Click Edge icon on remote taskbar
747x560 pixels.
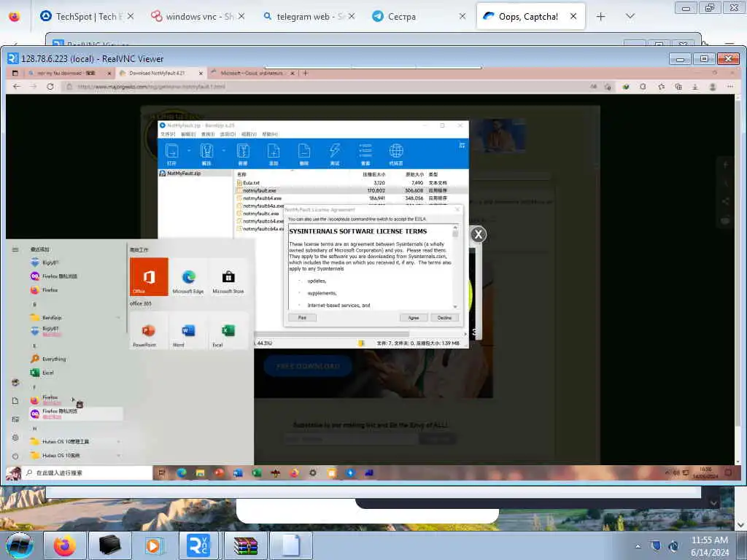point(181,472)
